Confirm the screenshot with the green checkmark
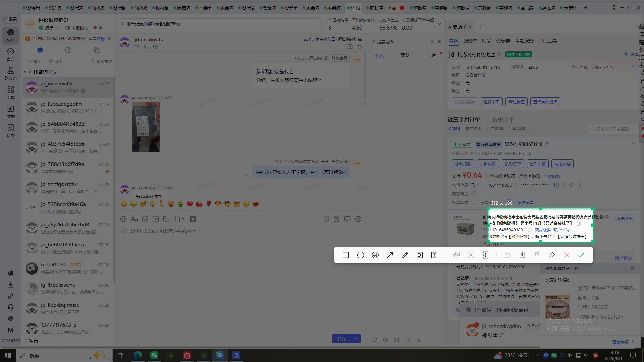 pos(581,255)
